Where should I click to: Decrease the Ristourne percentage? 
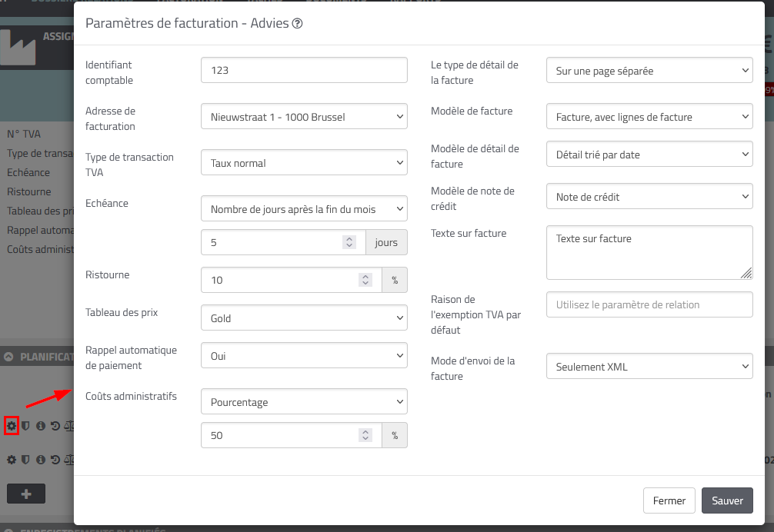point(365,284)
